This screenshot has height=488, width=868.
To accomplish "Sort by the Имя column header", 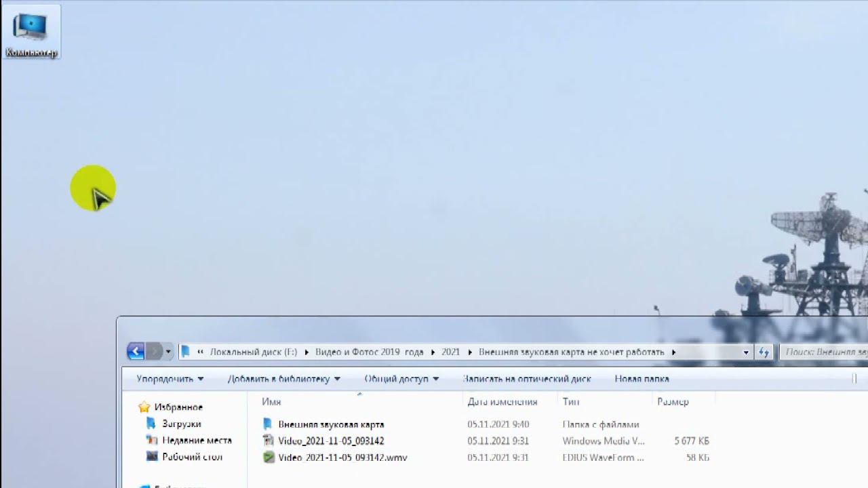I will pos(271,402).
